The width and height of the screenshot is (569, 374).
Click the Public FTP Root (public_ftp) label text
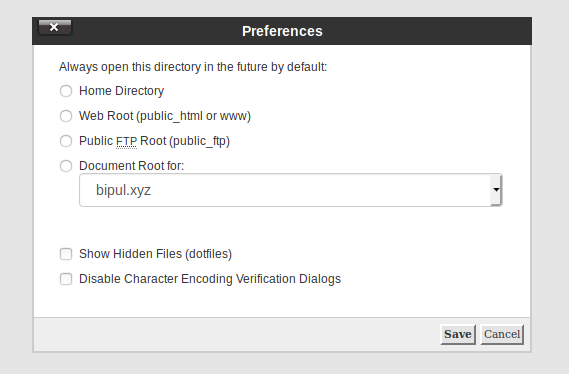coord(155,141)
